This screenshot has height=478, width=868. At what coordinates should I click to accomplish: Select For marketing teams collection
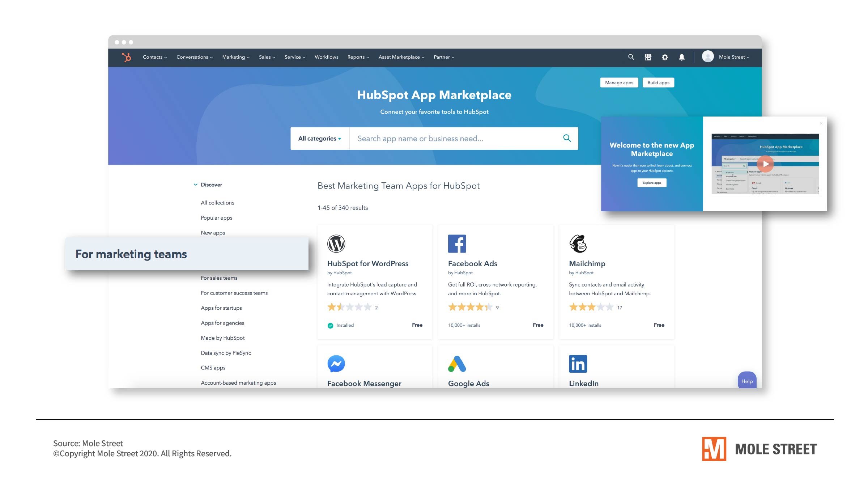click(x=187, y=254)
